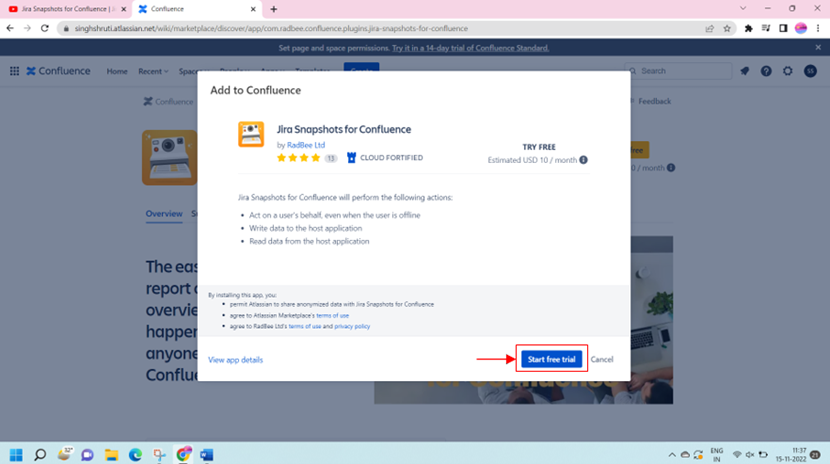Image resolution: width=830 pixels, height=464 pixels.
Task: Open the Chrome profile avatar
Action: [x=800, y=29]
